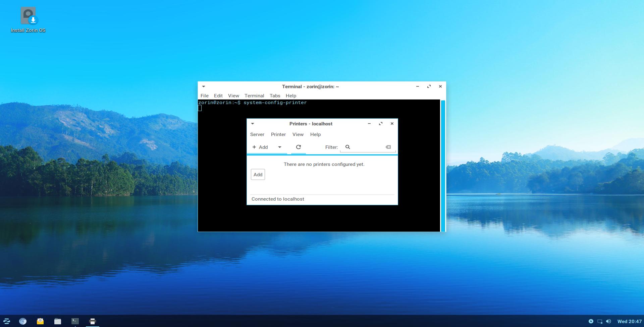Open the Printers window menu arrow
This screenshot has height=327, width=644.
pyautogui.click(x=253, y=124)
